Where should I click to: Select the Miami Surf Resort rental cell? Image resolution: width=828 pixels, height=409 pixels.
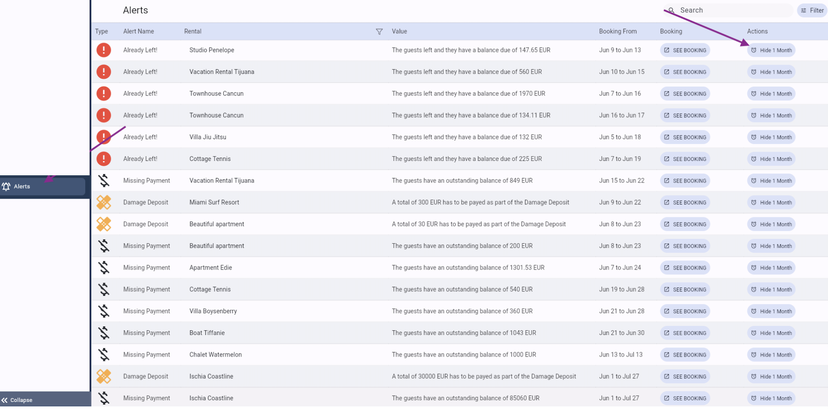point(214,202)
